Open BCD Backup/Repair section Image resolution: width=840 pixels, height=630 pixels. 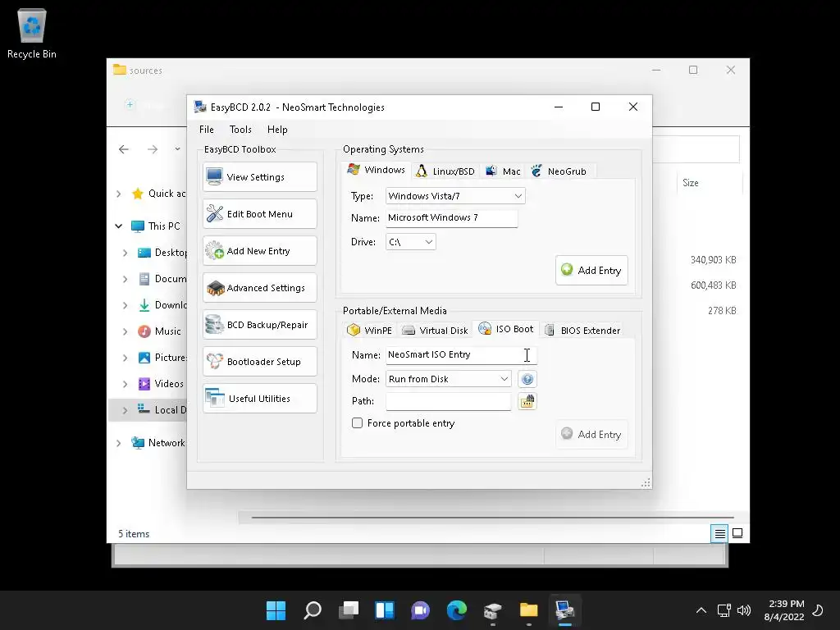(x=260, y=325)
